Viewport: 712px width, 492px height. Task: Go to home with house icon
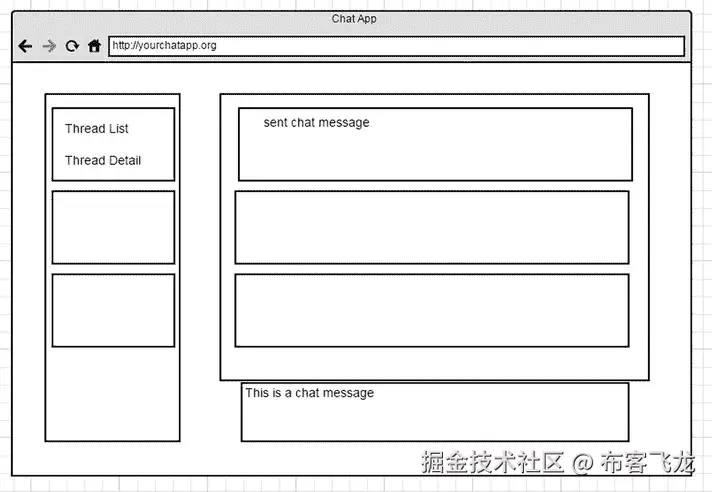click(x=94, y=46)
